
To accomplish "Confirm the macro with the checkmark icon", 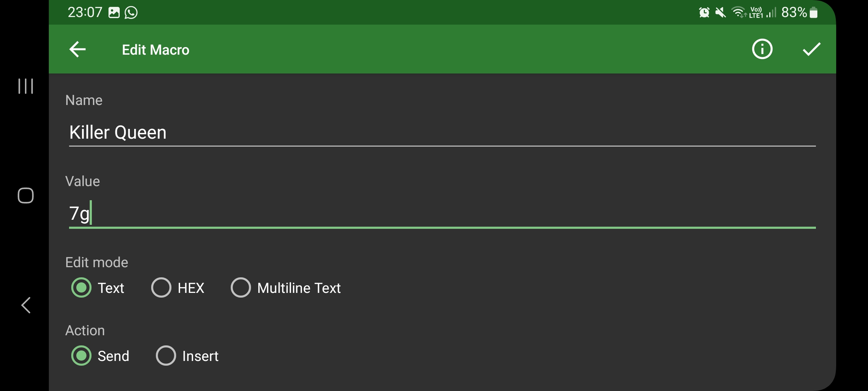I will pyautogui.click(x=811, y=49).
